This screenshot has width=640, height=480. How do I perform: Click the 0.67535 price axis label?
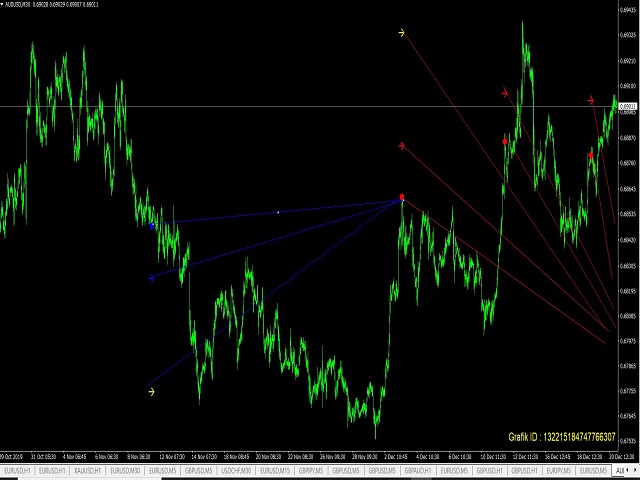click(x=628, y=441)
